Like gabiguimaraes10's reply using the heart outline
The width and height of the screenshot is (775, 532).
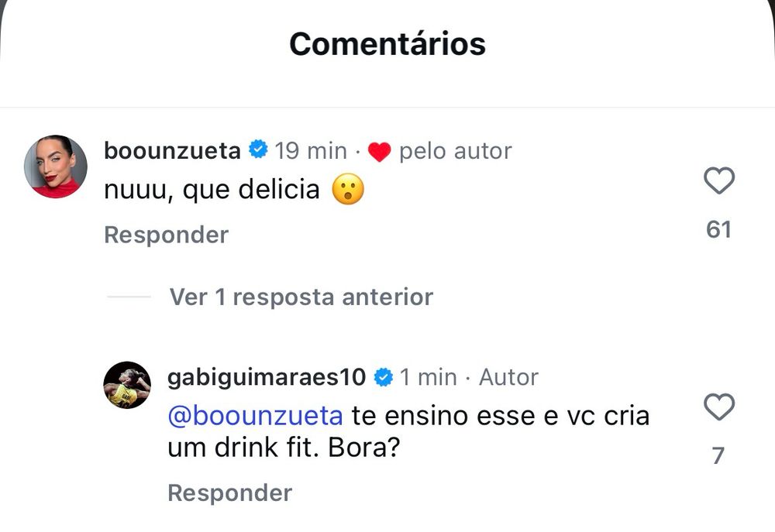[719, 407]
